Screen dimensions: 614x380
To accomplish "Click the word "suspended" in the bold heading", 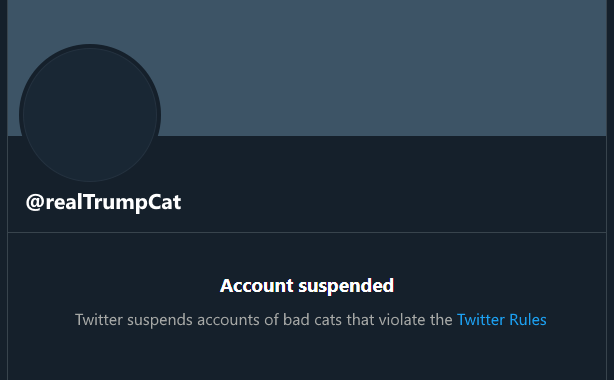I will (x=346, y=286).
